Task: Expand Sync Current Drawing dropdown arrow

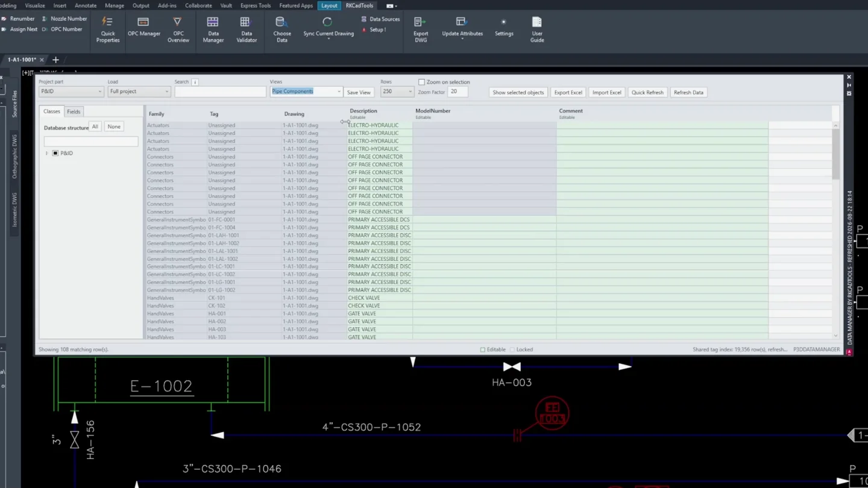Action: tap(329, 39)
